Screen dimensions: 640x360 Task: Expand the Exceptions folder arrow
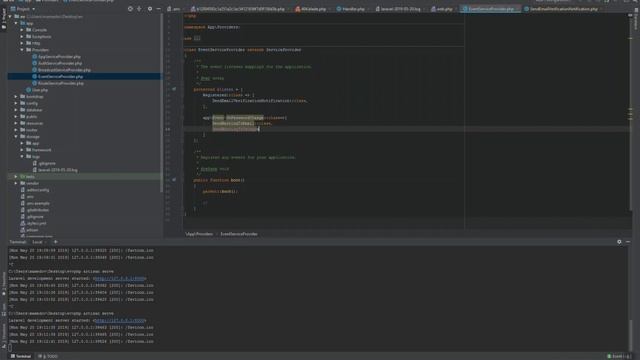[x=22, y=36]
